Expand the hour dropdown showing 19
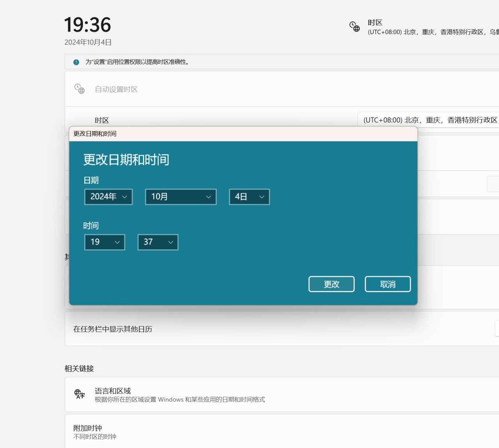This screenshot has height=448, width=499. (105, 242)
